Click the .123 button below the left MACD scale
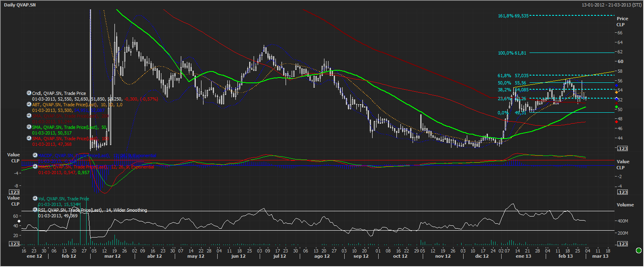644x267 pixels. [x=14, y=192]
